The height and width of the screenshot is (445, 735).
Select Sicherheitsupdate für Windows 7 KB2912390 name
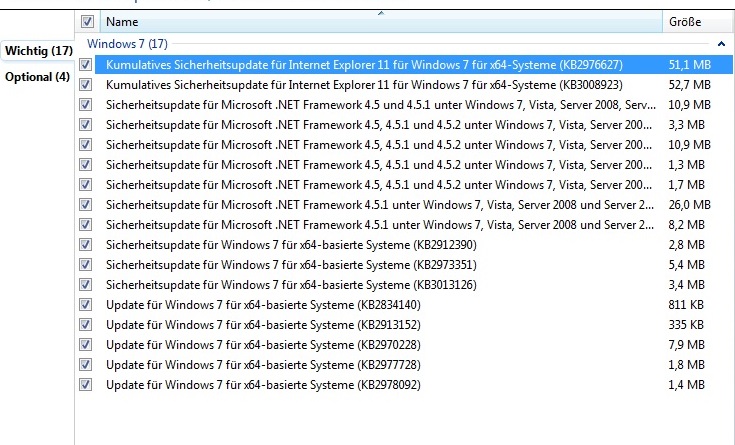tap(291, 245)
